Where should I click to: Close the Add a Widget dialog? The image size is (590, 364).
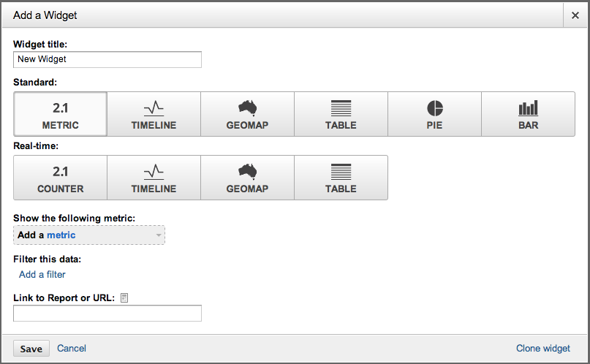click(x=575, y=15)
